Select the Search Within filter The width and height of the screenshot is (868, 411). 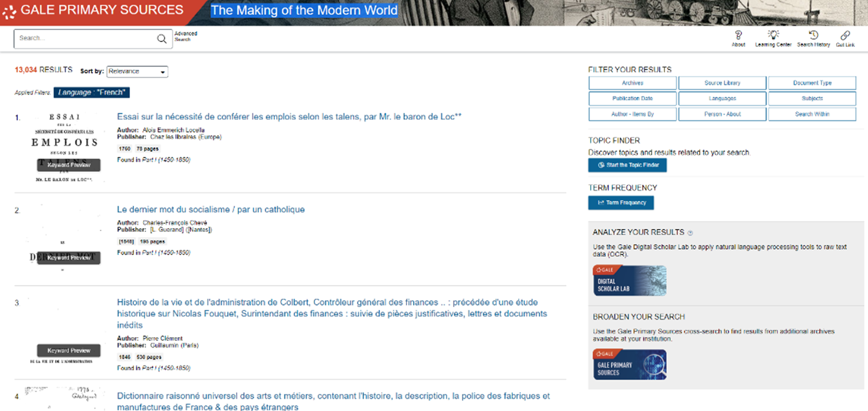click(x=812, y=113)
